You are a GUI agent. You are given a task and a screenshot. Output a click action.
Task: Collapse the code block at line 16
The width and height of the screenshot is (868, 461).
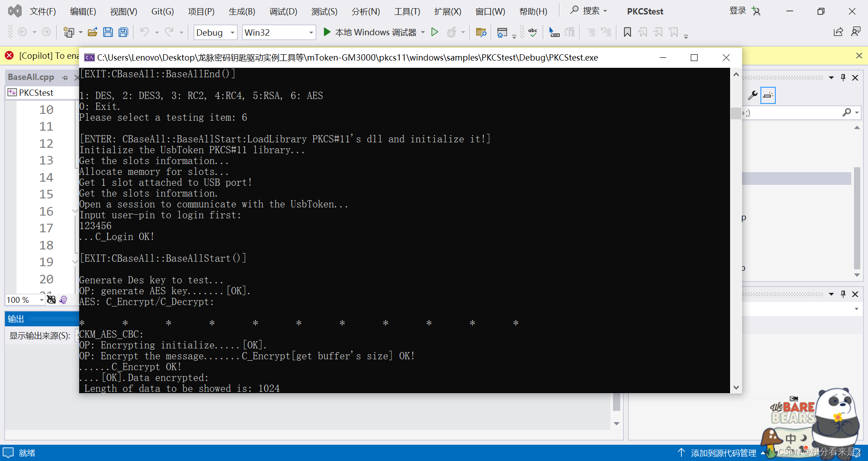tap(75, 211)
